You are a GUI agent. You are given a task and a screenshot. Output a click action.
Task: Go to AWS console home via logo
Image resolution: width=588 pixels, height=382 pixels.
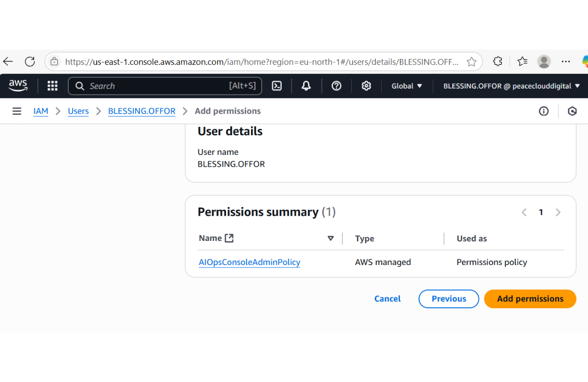18,86
